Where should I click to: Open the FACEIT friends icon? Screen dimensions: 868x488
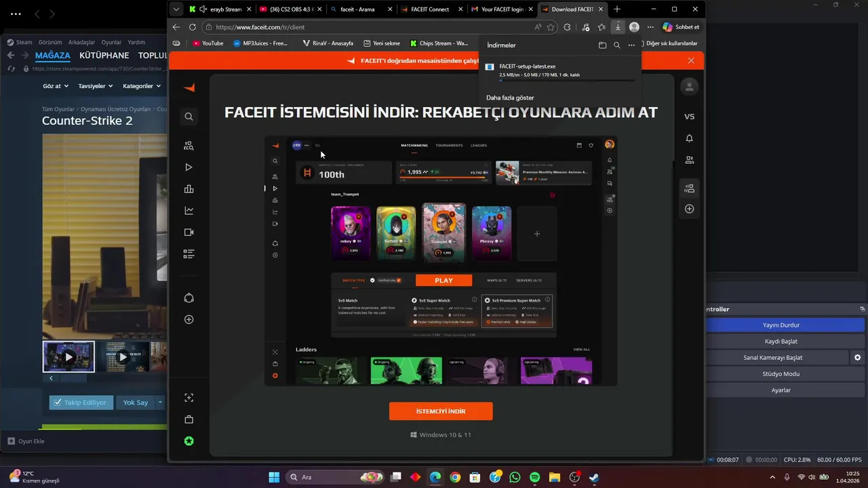pyautogui.click(x=690, y=160)
